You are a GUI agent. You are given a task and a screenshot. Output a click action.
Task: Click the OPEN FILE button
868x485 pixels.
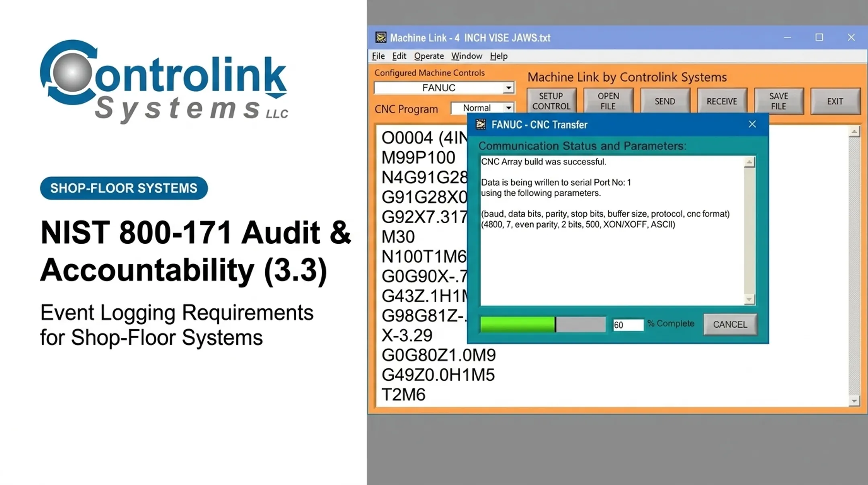point(608,101)
